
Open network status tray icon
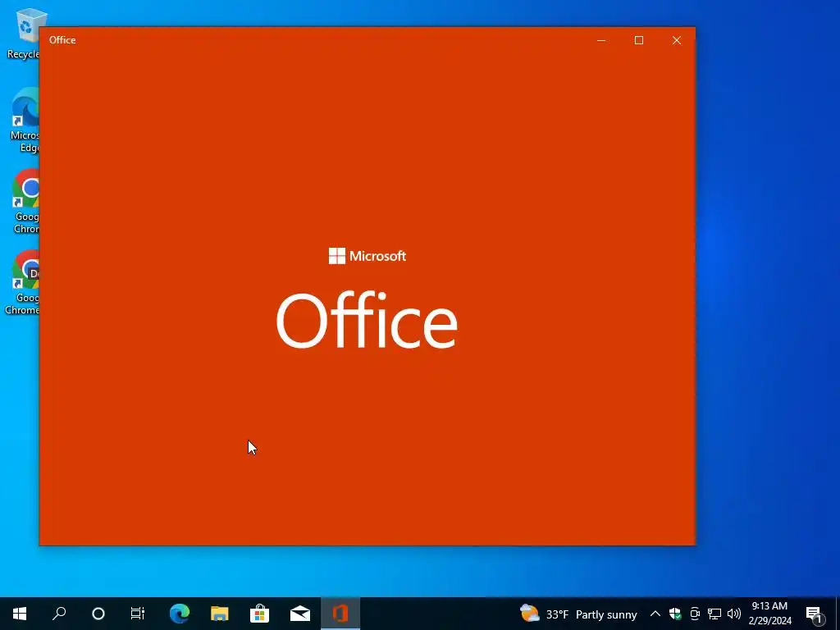click(714, 614)
